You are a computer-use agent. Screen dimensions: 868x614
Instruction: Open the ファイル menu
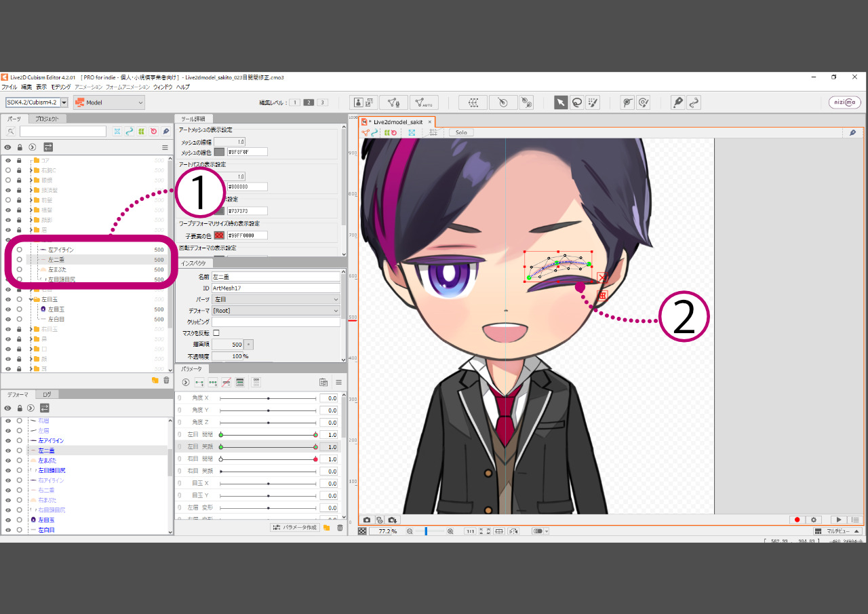point(9,87)
